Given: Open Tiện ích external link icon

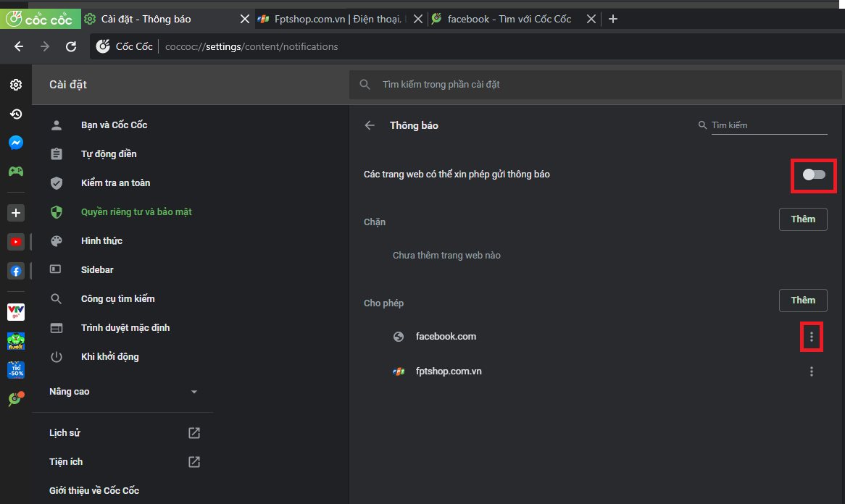Looking at the screenshot, I should 194,462.
